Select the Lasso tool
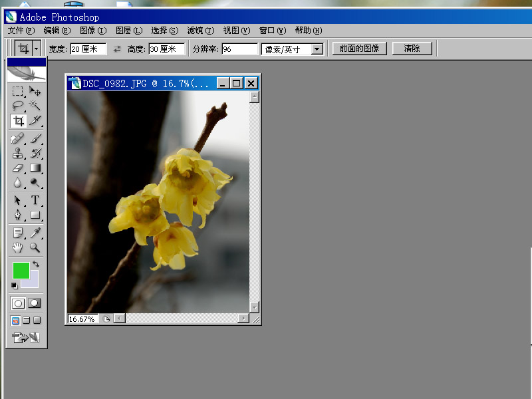This screenshot has height=399, width=532. coord(18,106)
